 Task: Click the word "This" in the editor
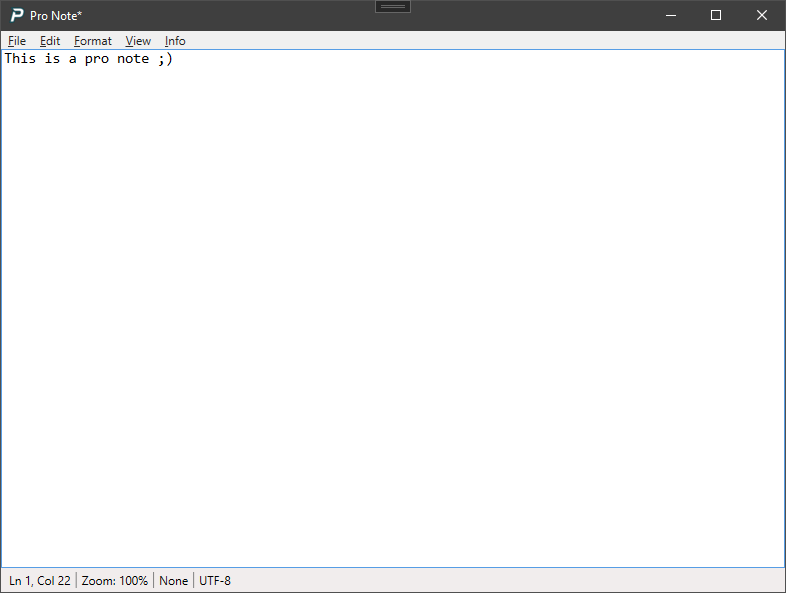(x=21, y=59)
